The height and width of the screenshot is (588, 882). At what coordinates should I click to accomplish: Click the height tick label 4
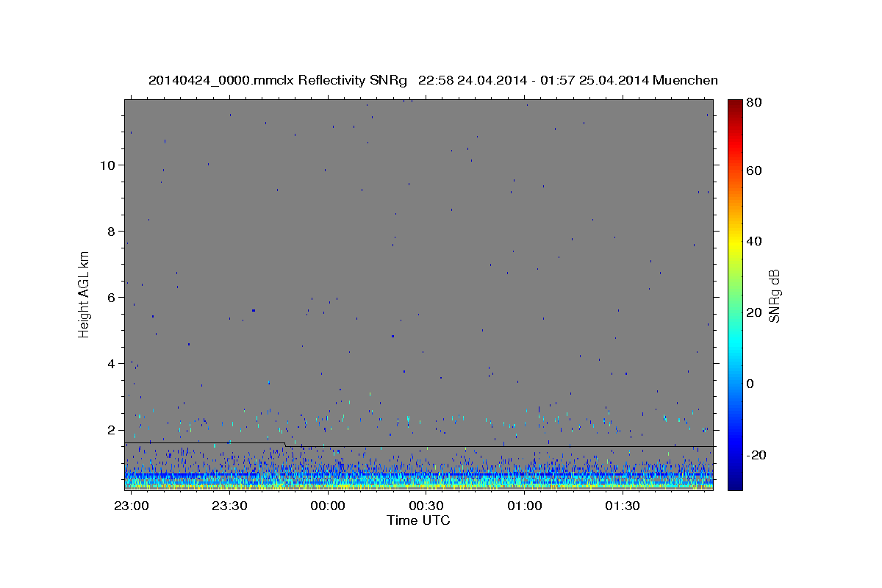pos(110,363)
